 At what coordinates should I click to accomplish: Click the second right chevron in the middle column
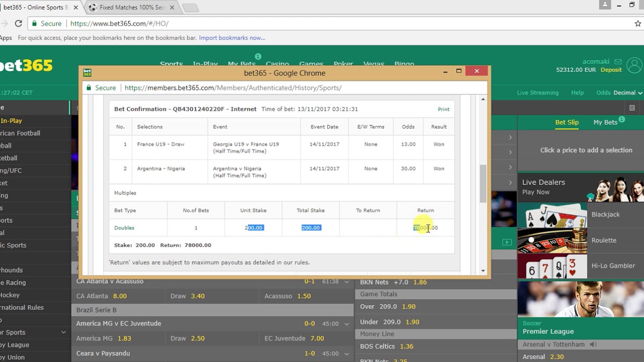pos(510,152)
